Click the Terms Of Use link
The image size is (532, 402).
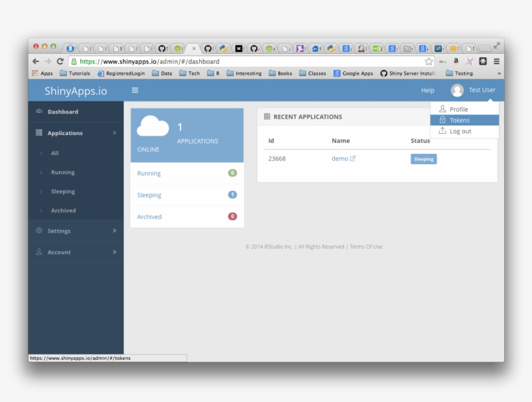365,246
